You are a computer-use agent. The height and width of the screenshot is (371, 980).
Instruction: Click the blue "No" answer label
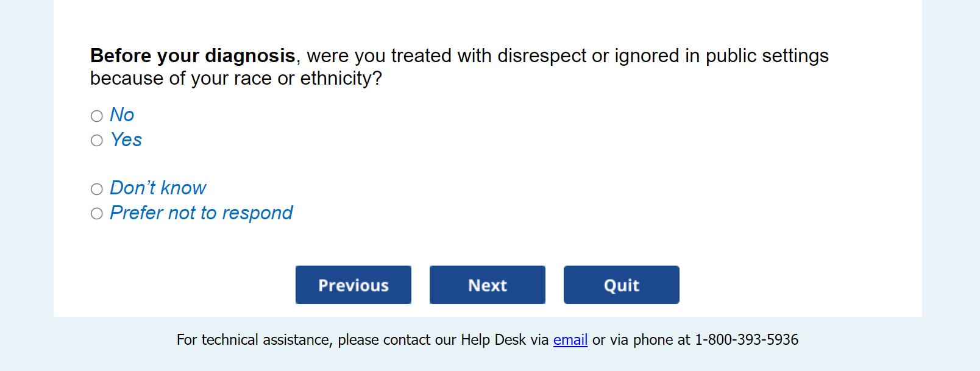[122, 115]
